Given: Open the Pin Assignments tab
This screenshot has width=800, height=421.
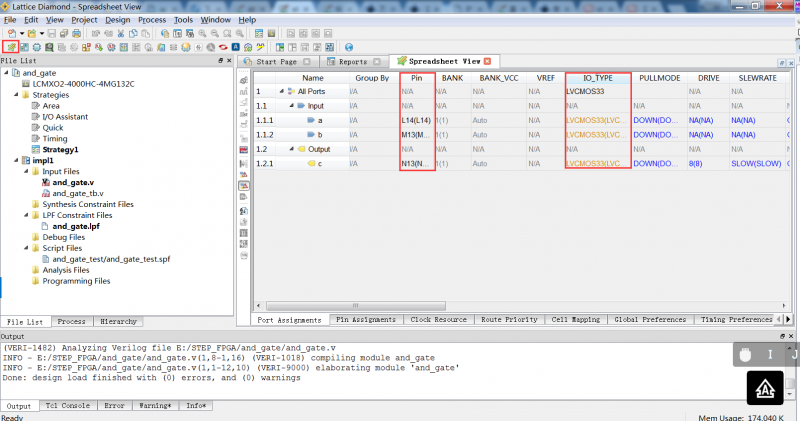Looking at the screenshot, I should (x=366, y=319).
